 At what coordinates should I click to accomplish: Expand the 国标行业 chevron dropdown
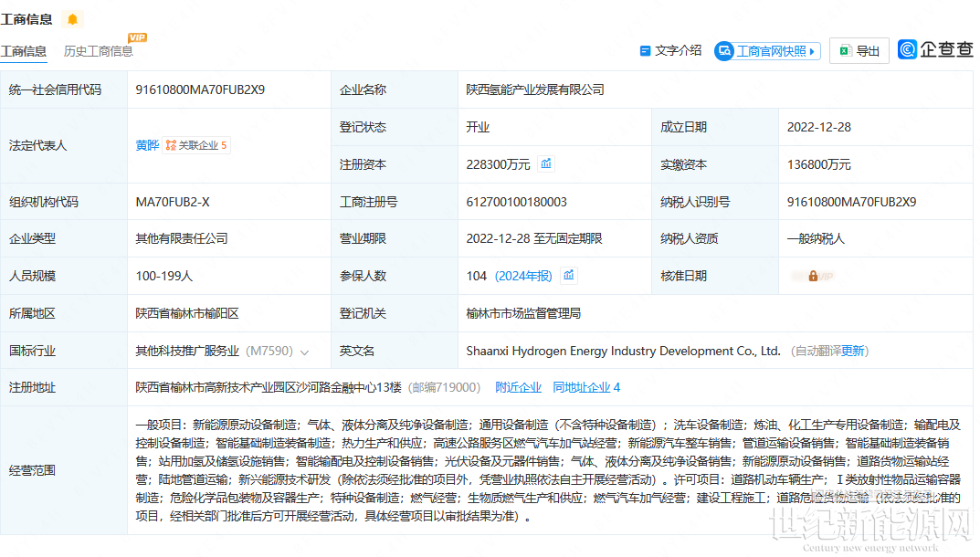304,352
